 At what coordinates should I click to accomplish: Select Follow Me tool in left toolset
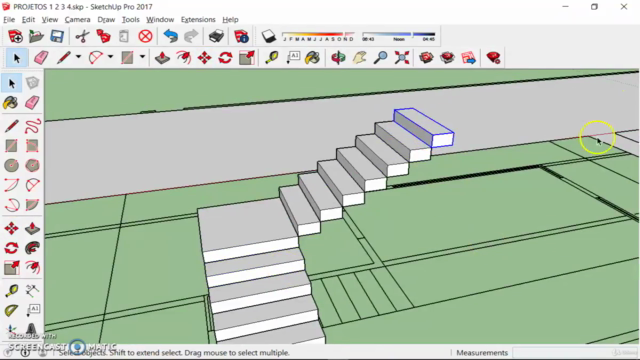tap(32, 248)
